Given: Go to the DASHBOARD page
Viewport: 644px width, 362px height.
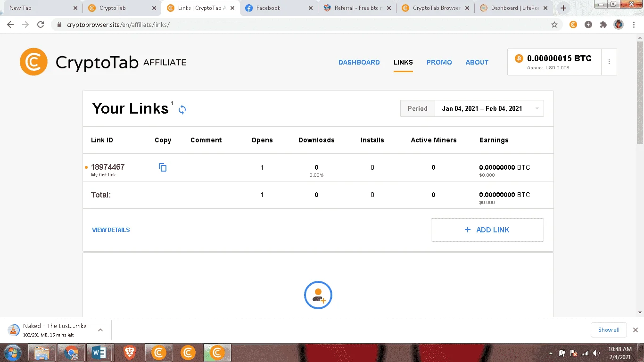Looking at the screenshot, I should tap(359, 62).
